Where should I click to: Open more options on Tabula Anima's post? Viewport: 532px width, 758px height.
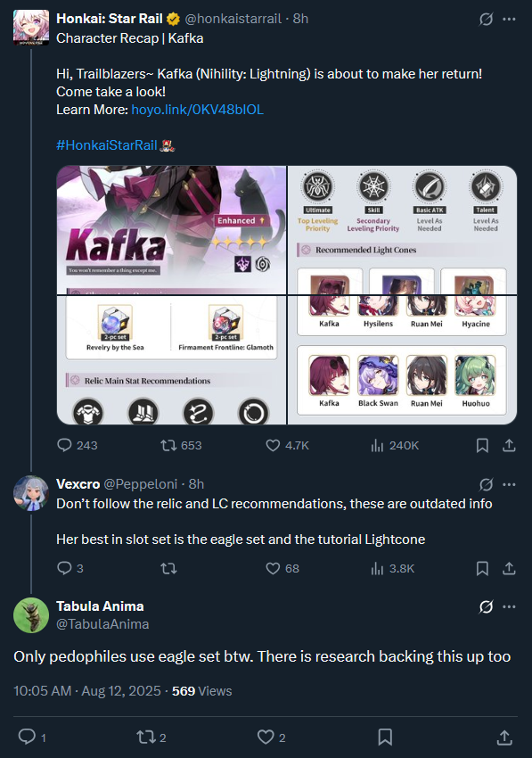(x=509, y=606)
